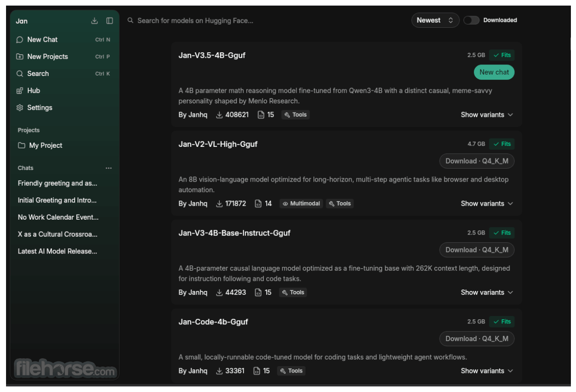Open the three-dot Chats options menu

(x=109, y=168)
